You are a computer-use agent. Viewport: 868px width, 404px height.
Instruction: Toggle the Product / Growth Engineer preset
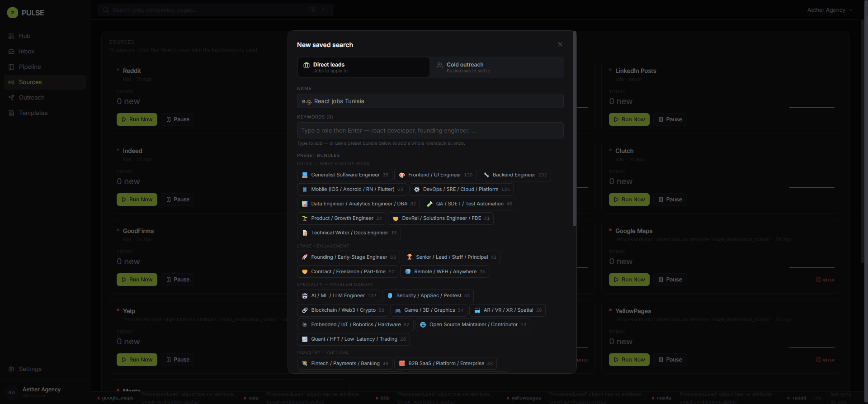pyautogui.click(x=341, y=219)
